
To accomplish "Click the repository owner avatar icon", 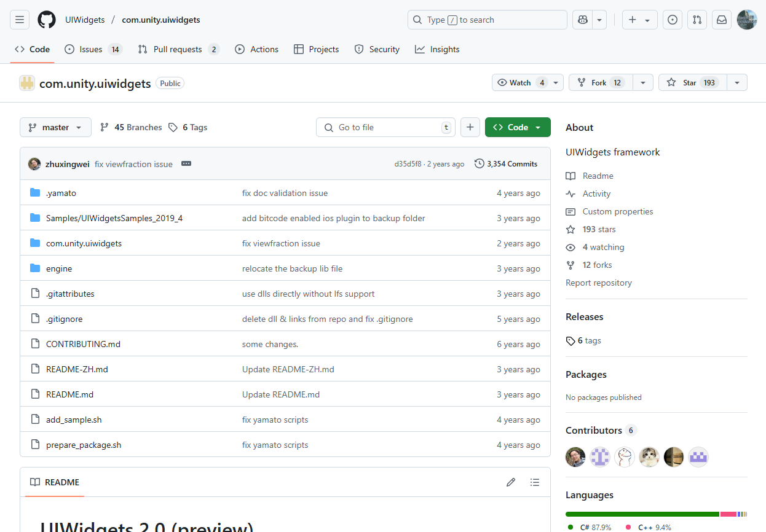I will coord(27,83).
